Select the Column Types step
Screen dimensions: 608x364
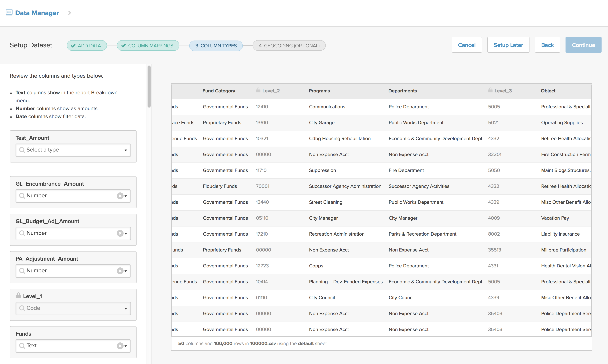[x=216, y=46]
